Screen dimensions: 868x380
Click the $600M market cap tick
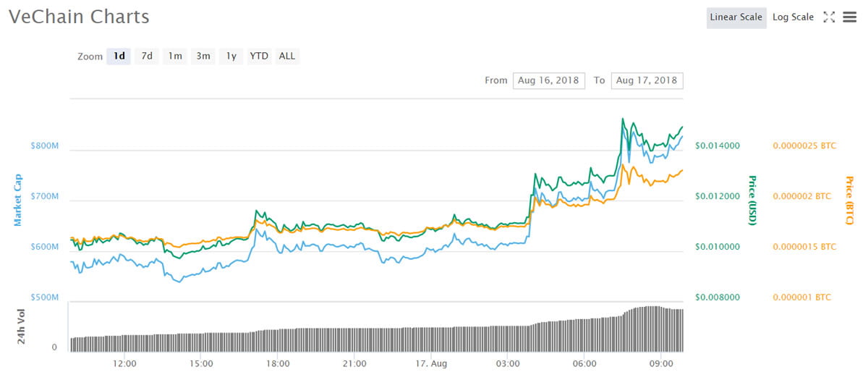point(43,247)
